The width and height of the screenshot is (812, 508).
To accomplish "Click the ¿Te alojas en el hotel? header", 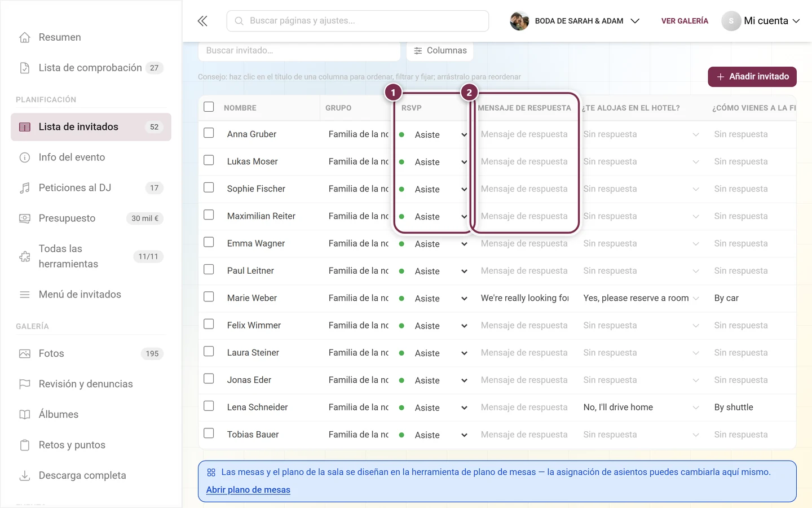I will (631, 108).
